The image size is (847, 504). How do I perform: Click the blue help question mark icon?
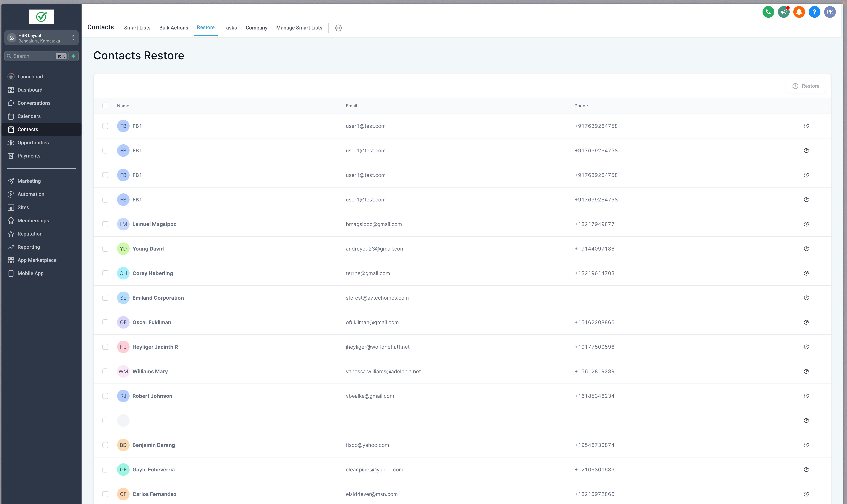(814, 12)
